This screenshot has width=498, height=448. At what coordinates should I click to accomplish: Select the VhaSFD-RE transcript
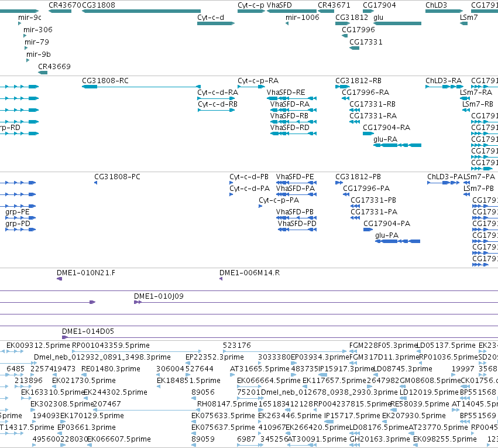click(291, 98)
